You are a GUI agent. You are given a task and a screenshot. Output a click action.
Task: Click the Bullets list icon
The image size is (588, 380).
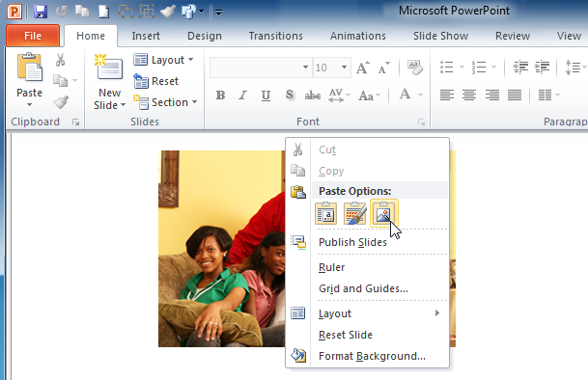point(447,68)
